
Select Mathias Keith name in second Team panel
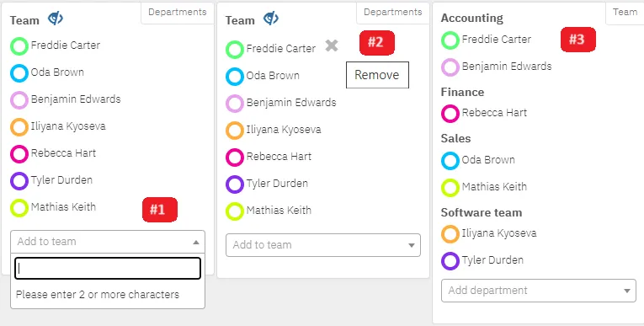click(x=279, y=210)
